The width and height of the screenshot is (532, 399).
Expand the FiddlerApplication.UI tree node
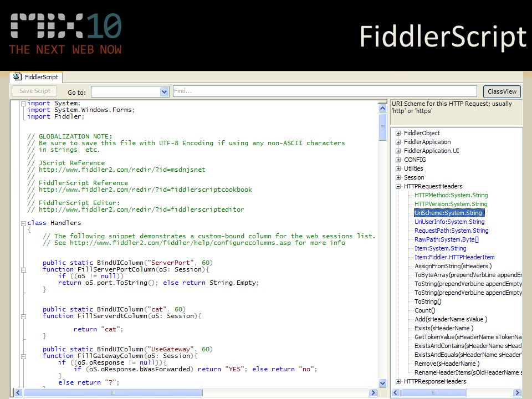398,151
